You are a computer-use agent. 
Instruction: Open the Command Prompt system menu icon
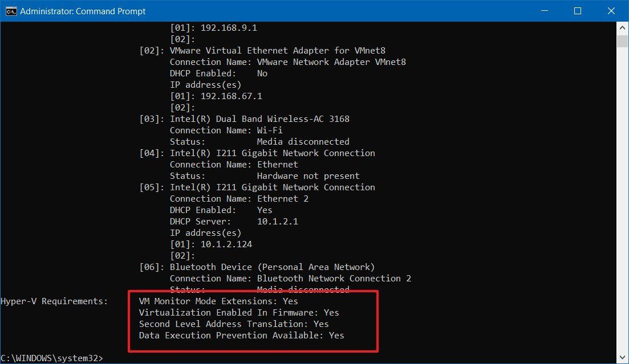[10, 11]
